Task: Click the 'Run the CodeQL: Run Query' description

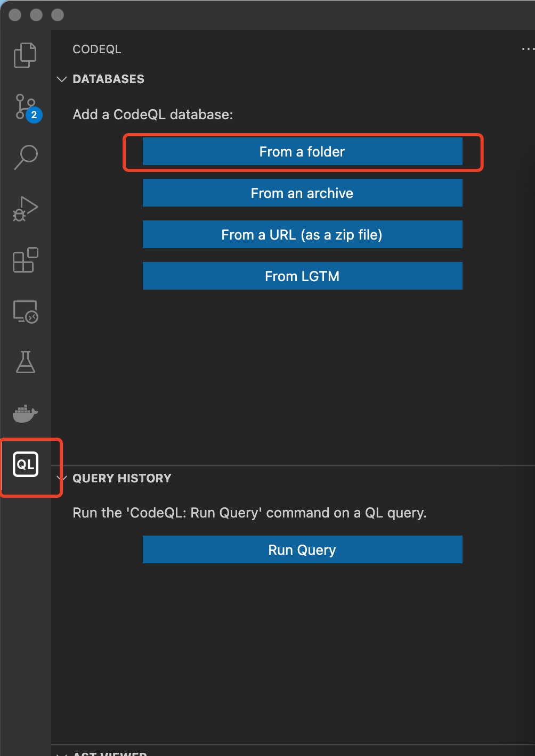Action: [x=249, y=513]
